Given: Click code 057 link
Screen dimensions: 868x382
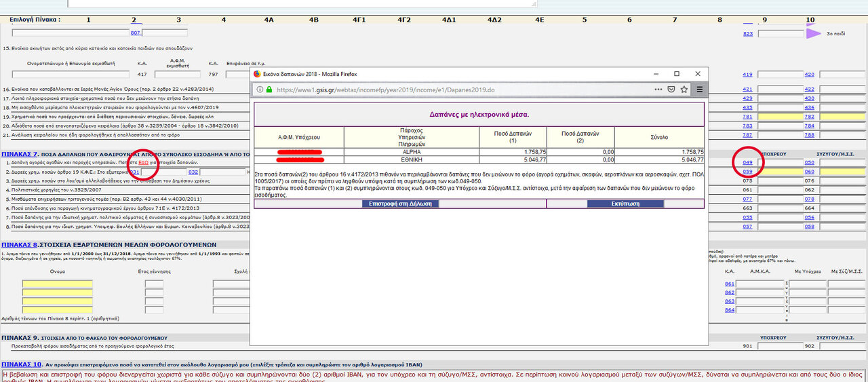Looking at the screenshot, I should tap(748, 227).
